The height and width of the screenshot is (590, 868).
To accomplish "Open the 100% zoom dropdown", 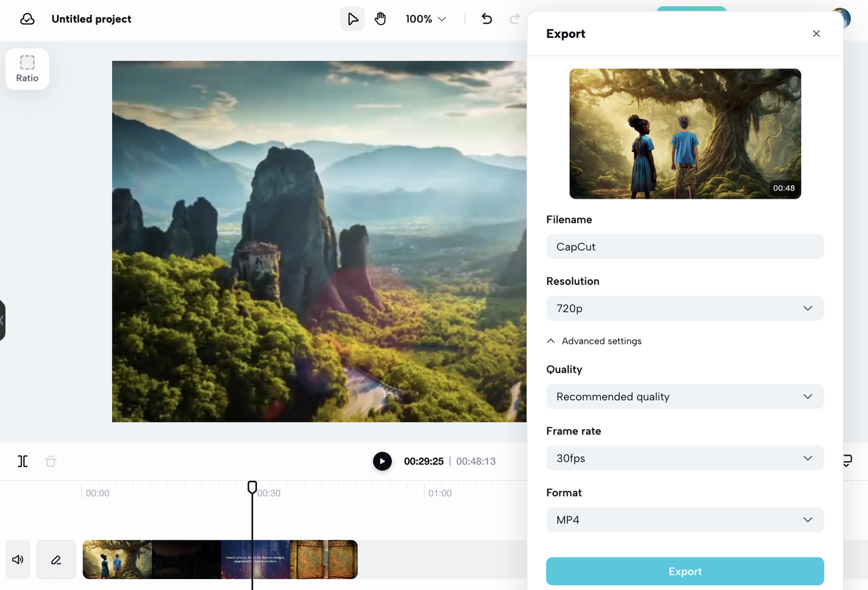I will tap(426, 19).
